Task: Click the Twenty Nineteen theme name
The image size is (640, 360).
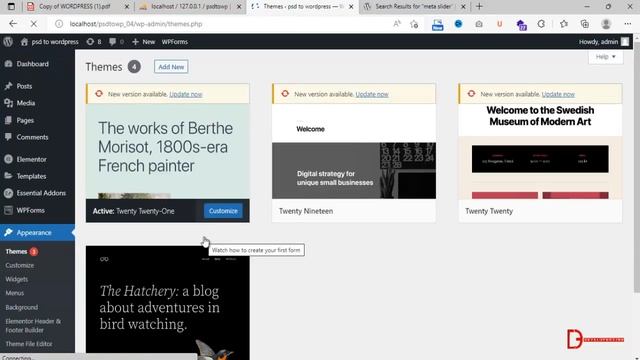Action: (x=306, y=211)
